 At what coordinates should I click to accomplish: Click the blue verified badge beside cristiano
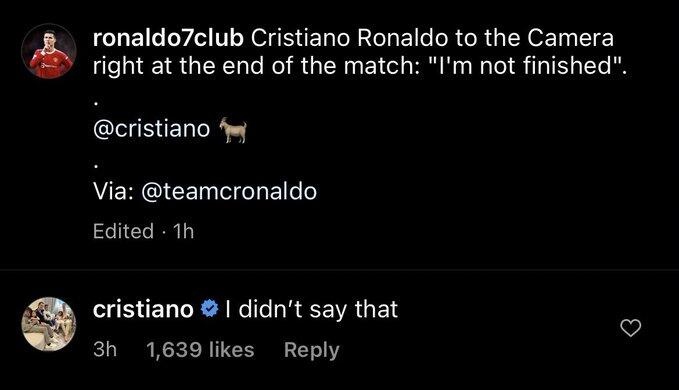coord(210,309)
